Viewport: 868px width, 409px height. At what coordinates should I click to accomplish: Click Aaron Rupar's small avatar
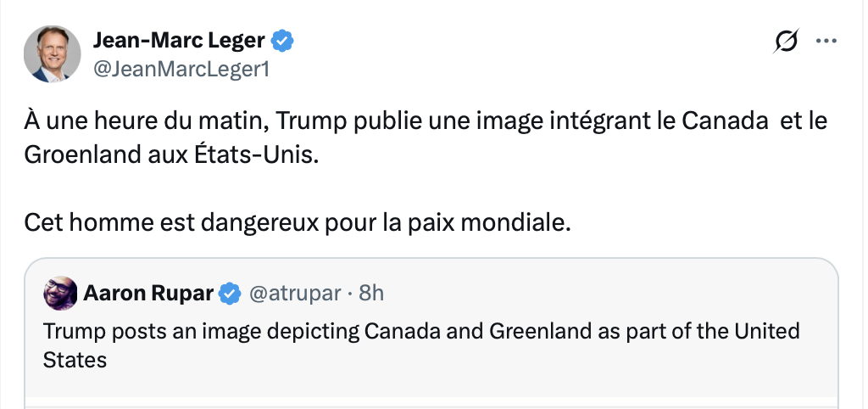point(60,294)
